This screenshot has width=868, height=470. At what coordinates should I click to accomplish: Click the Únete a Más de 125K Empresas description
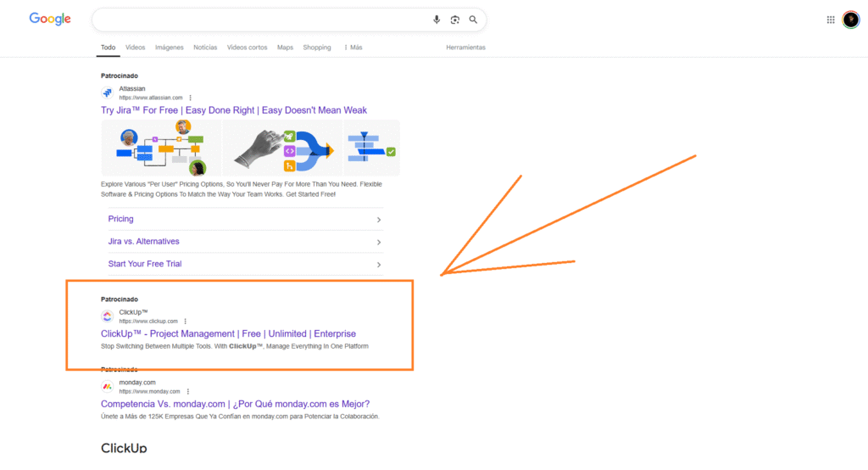(240, 417)
